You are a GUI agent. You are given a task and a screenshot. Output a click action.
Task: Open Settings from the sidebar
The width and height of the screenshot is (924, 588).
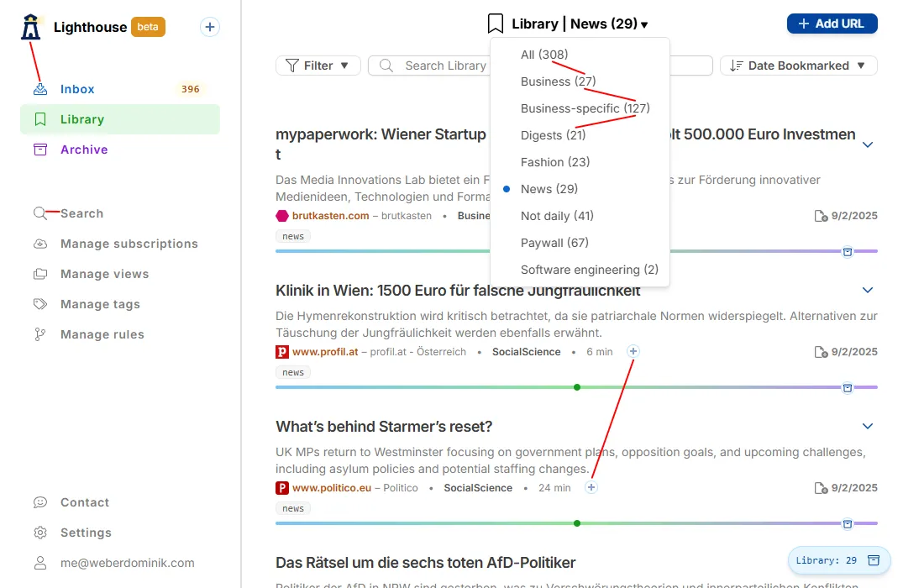coord(86,533)
